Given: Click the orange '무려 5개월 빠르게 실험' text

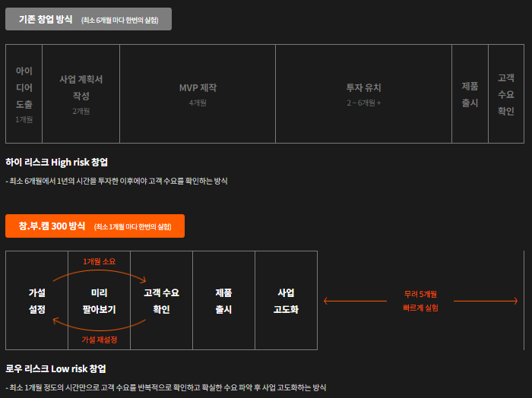Looking at the screenshot, I should tap(421, 301).
